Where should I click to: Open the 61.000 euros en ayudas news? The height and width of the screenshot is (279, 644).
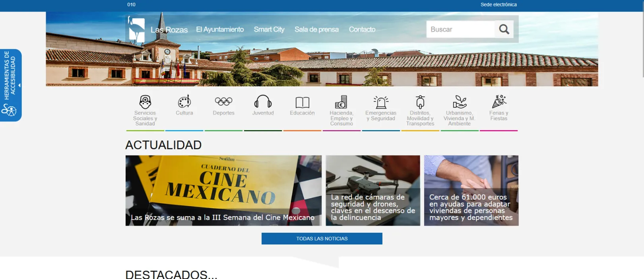(x=471, y=191)
